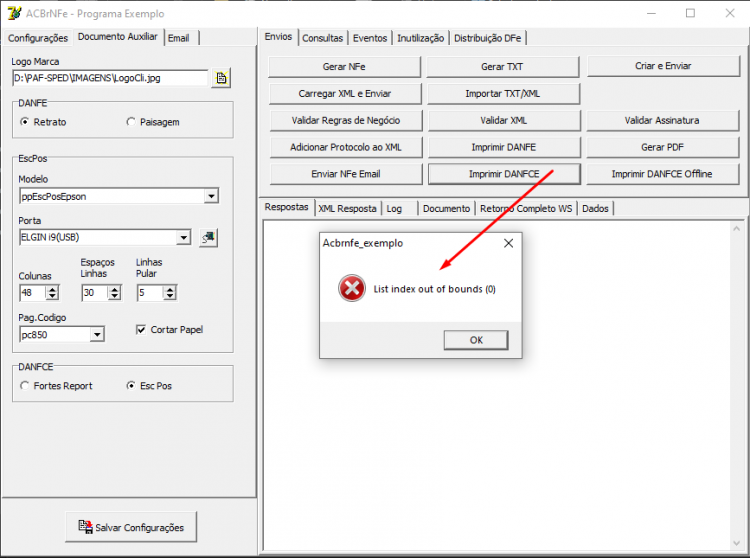The width and height of the screenshot is (750, 558).
Task: Expand the Porta ELGIN i9(USB) dropdown
Action: tap(183, 237)
